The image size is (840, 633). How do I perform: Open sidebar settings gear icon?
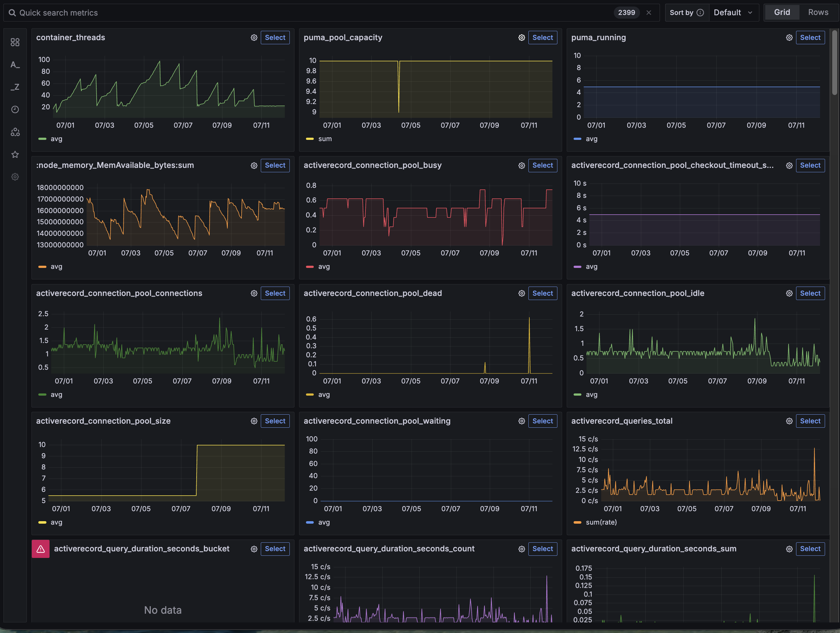click(15, 177)
